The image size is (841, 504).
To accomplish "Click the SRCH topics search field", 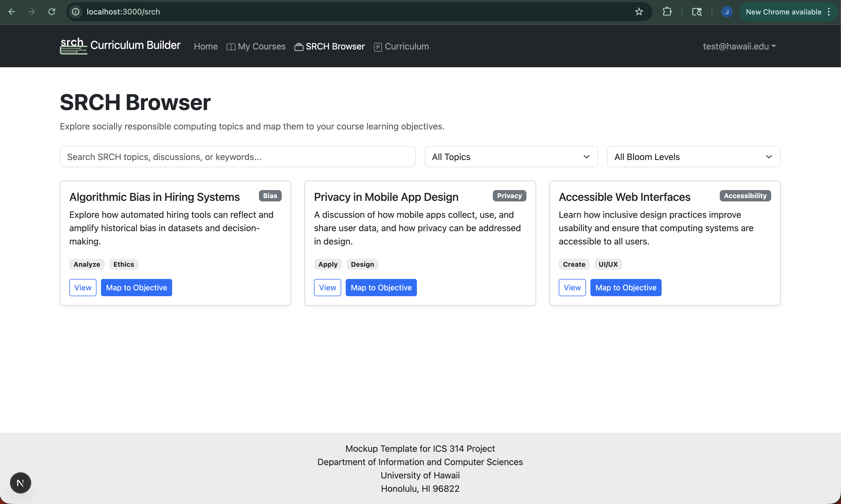I will (238, 157).
